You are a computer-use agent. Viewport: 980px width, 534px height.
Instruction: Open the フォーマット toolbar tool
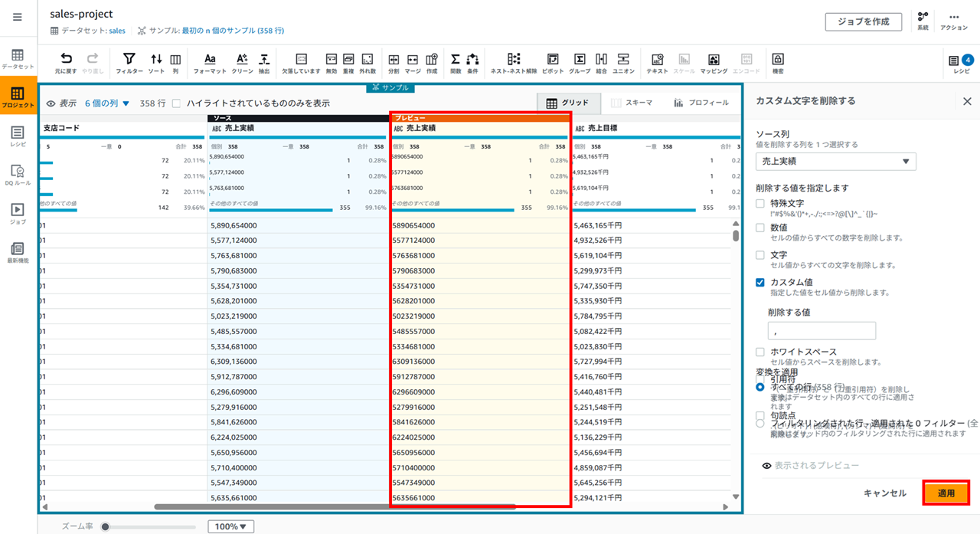coord(210,63)
